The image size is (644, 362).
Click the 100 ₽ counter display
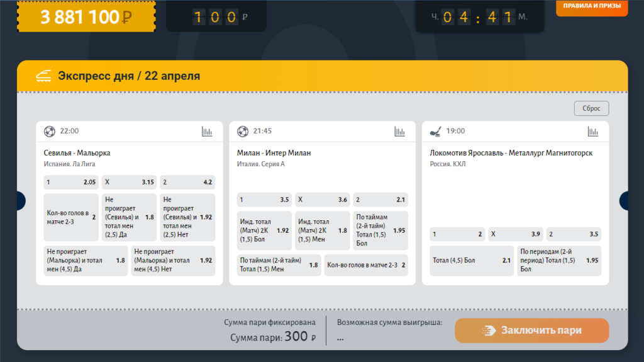216,16
